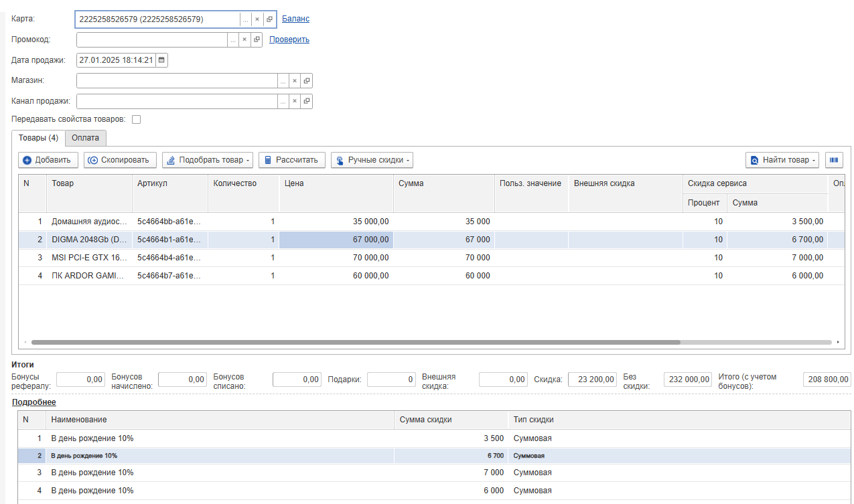854x504 pixels.
Task: Focus the Магазин input field
Action: point(177,81)
